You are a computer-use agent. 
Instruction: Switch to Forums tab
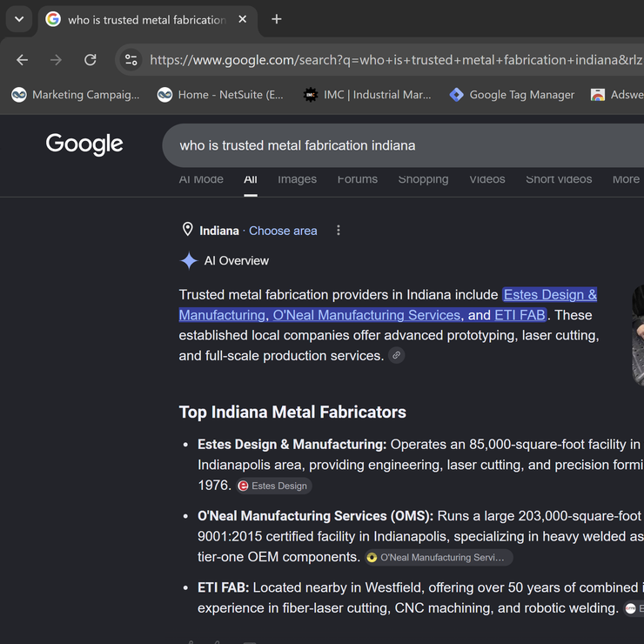358,179
